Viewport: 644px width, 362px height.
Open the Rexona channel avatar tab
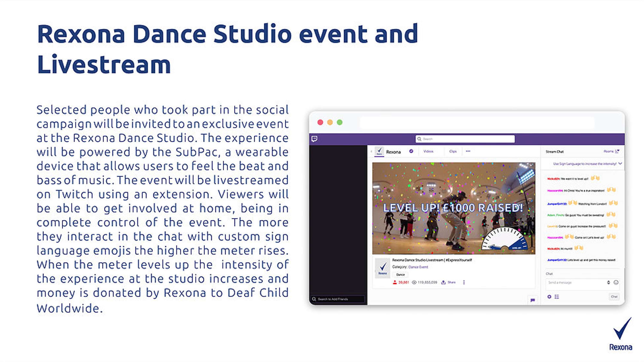click(x=379, y=151)
